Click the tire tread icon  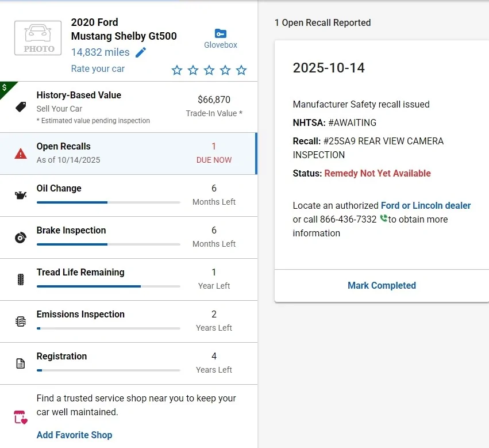point(21,279)
